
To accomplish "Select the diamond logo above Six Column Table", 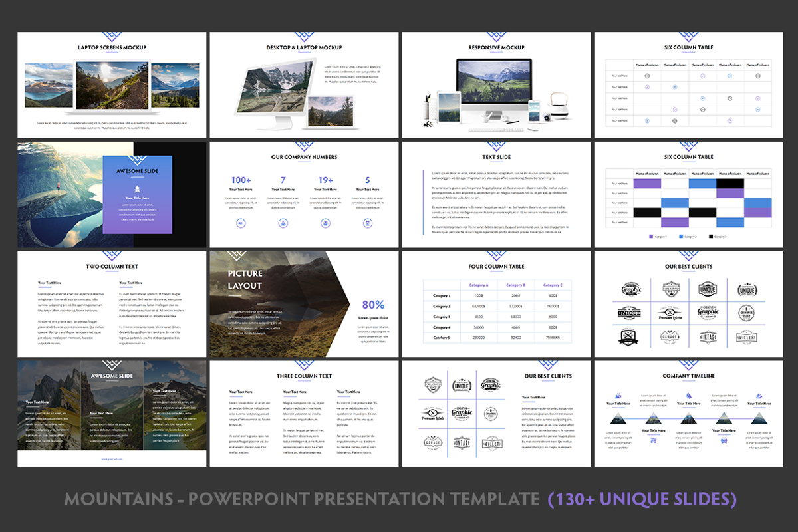I will (689, 37).
